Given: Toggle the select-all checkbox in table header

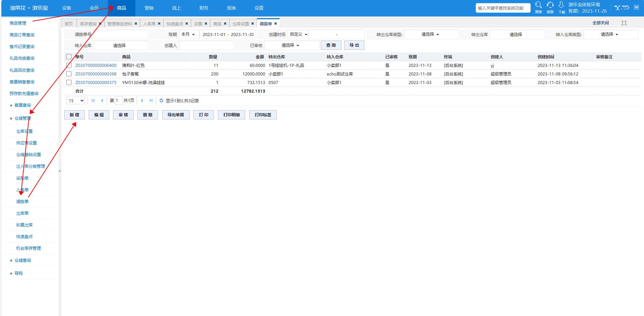Looking at the screenshot, I should click(69, 57).
